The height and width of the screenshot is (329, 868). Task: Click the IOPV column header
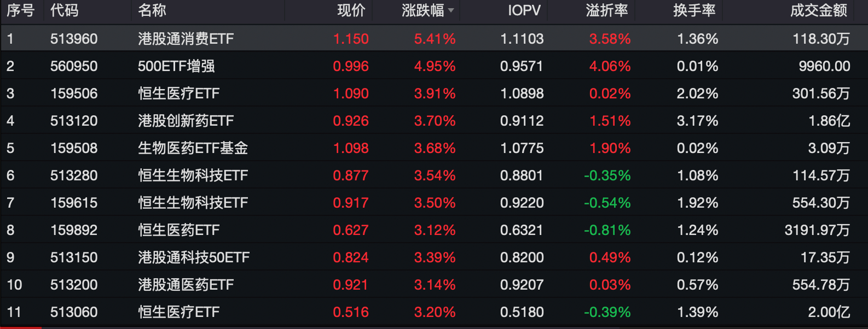point(524,10)
